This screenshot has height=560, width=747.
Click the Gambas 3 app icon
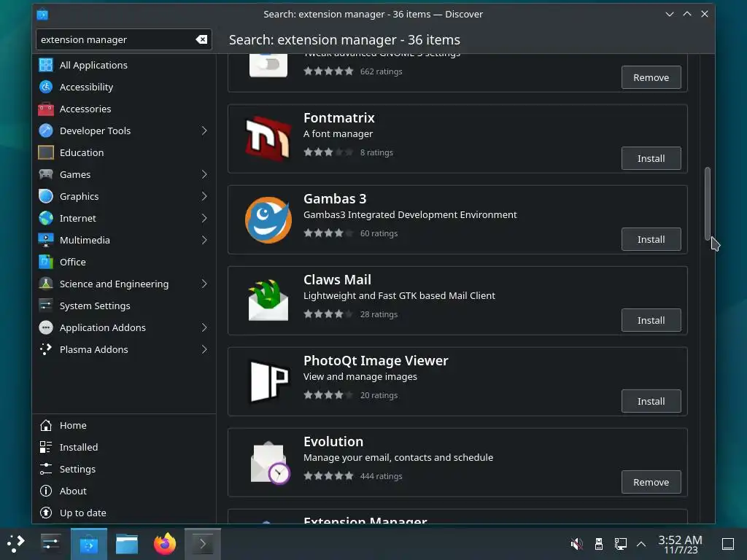click(x=268, y=219)
